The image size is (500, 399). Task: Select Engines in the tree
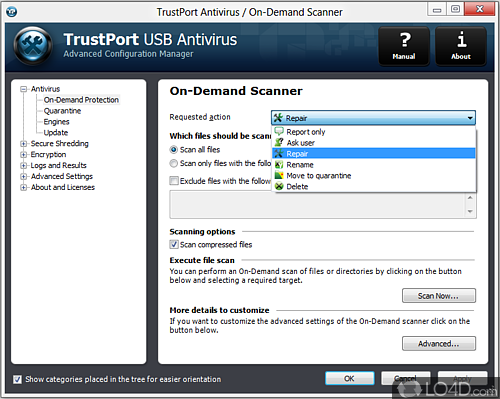[56, 122]
